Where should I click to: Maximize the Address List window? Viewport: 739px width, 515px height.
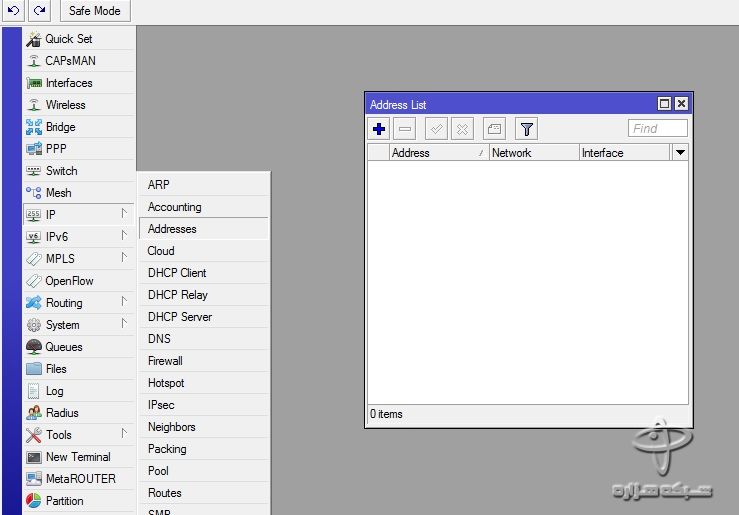664,104
